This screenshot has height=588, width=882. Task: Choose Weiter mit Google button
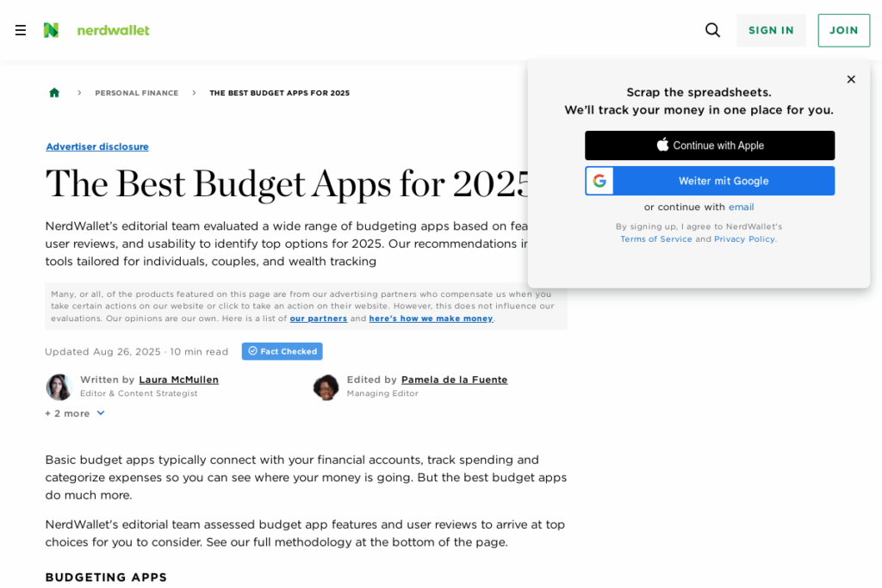[710, 181]
